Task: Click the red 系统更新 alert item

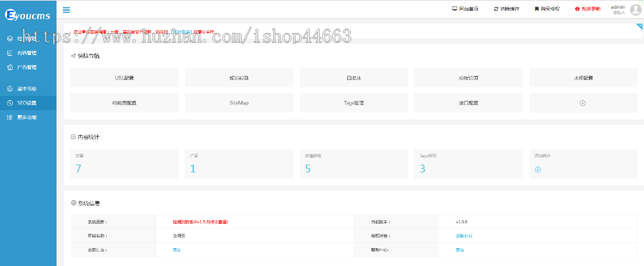Action: click(x=587, y=9)
